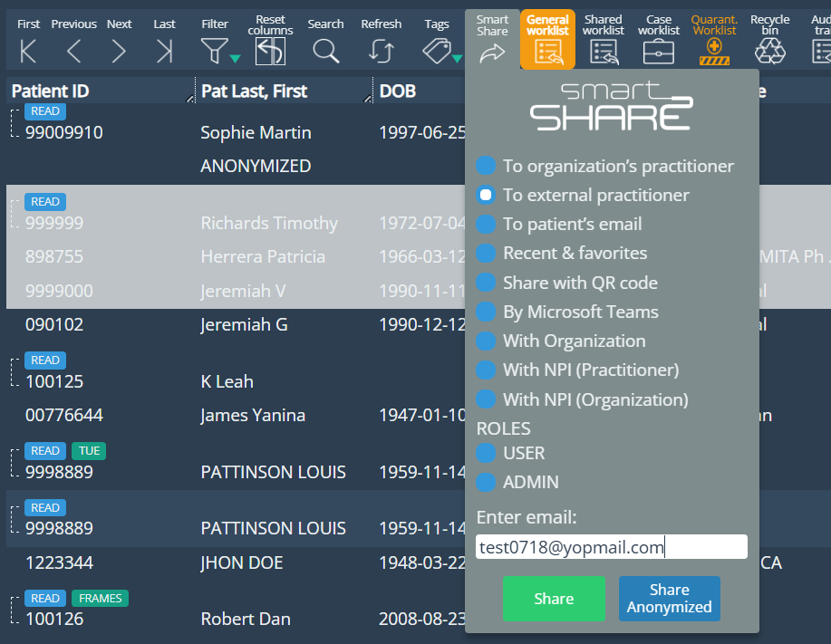
Task: Go to the First page icon
Action: click(28, 52)
